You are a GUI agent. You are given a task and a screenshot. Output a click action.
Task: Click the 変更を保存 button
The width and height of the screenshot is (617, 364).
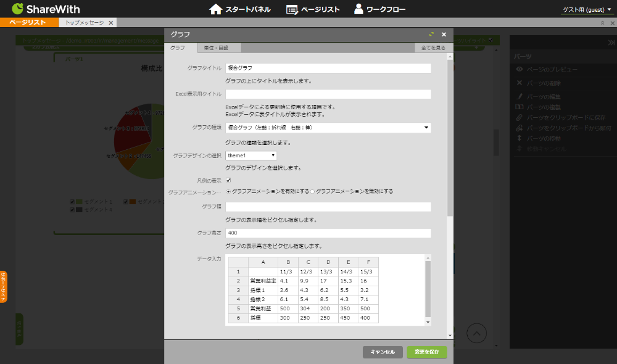pyautogui.click(x=426, y=352)
